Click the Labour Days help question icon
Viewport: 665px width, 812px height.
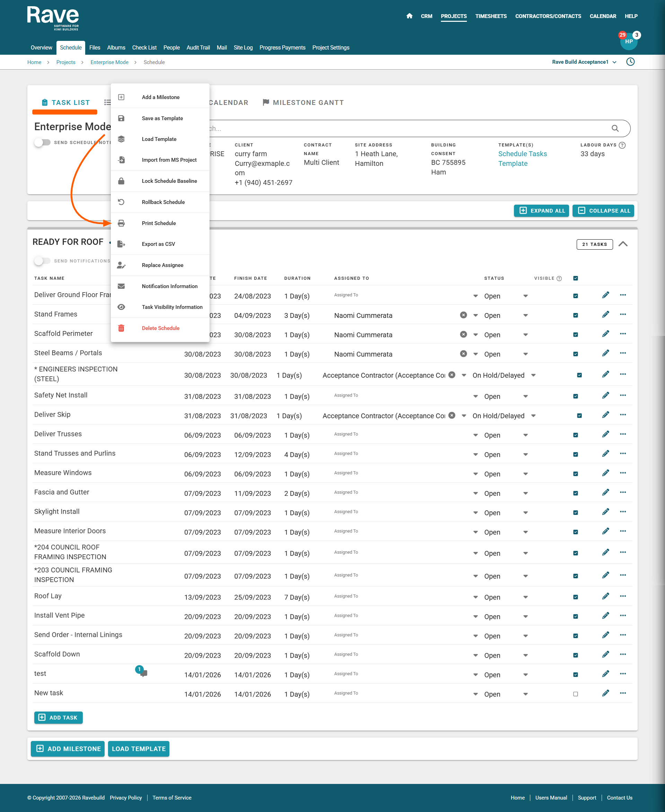pyautogui.click(x=622, y=145)
